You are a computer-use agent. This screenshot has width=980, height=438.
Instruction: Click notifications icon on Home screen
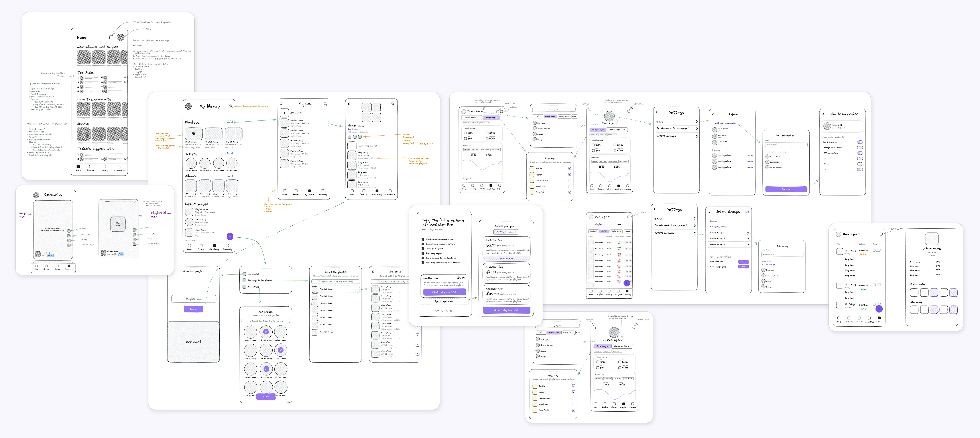click(111, 37)
